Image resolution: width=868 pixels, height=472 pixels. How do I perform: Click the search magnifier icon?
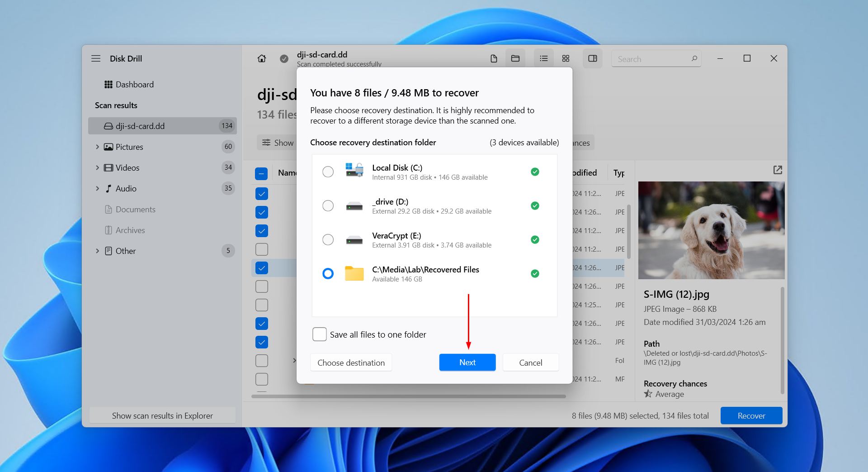(x=694, y=58)
